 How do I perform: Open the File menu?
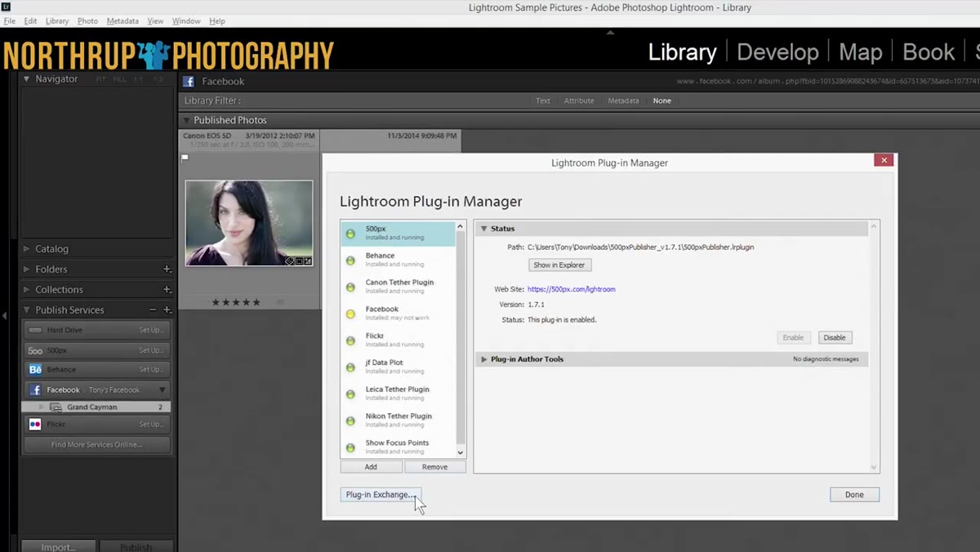tap(9, 20)
